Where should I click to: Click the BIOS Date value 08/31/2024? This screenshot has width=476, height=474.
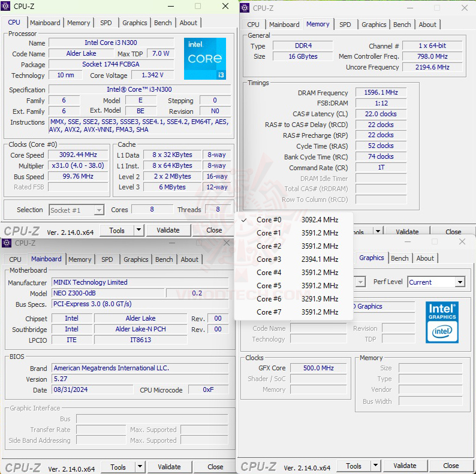(x=92, y=390)
